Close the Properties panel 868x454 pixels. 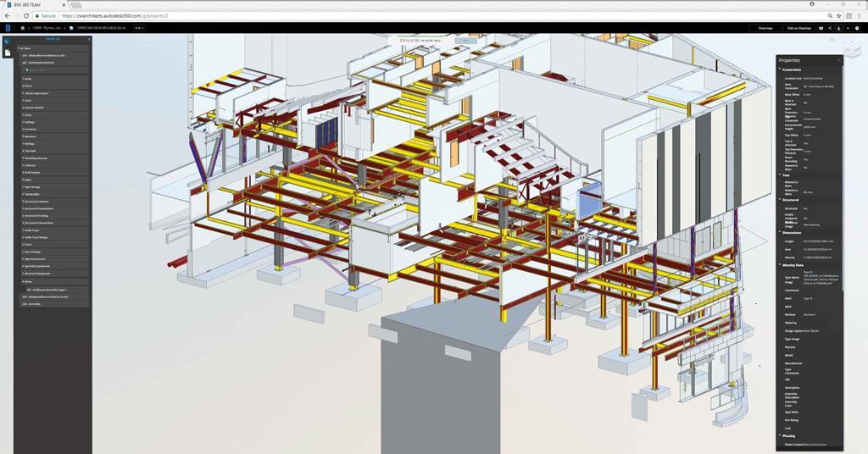(838, 60)
